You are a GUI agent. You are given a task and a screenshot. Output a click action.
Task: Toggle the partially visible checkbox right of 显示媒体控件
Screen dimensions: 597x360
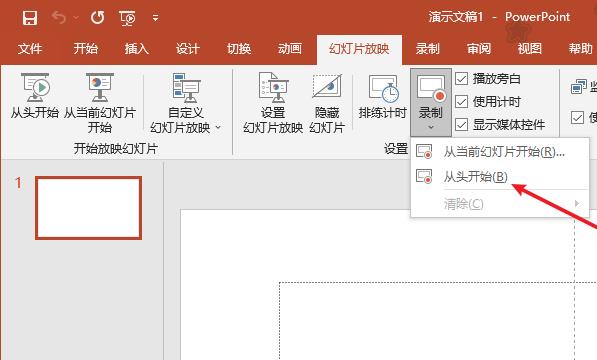tap(577, 118)
